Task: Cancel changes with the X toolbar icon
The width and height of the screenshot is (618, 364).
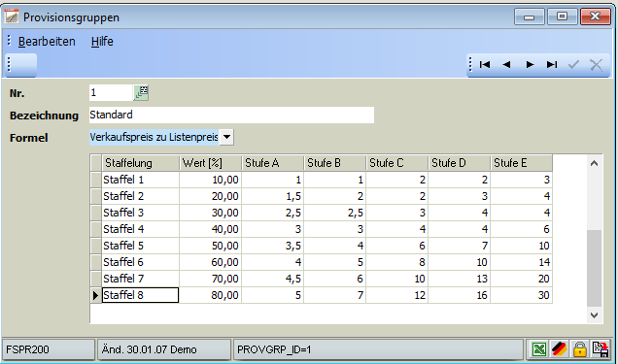Action: 596,64
